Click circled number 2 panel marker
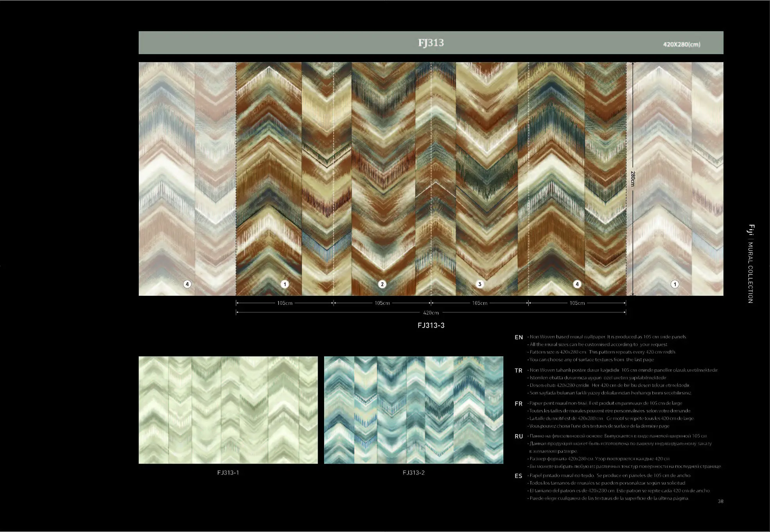 pos(382,284)
